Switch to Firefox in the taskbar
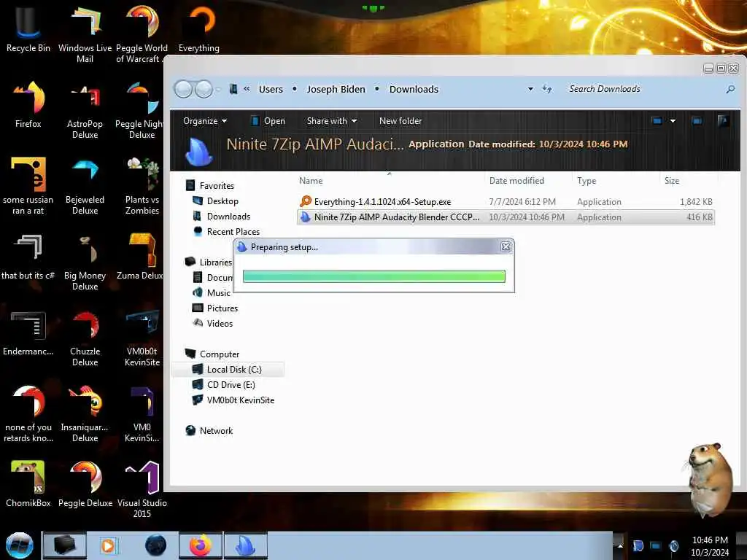 tap(201, 545)
